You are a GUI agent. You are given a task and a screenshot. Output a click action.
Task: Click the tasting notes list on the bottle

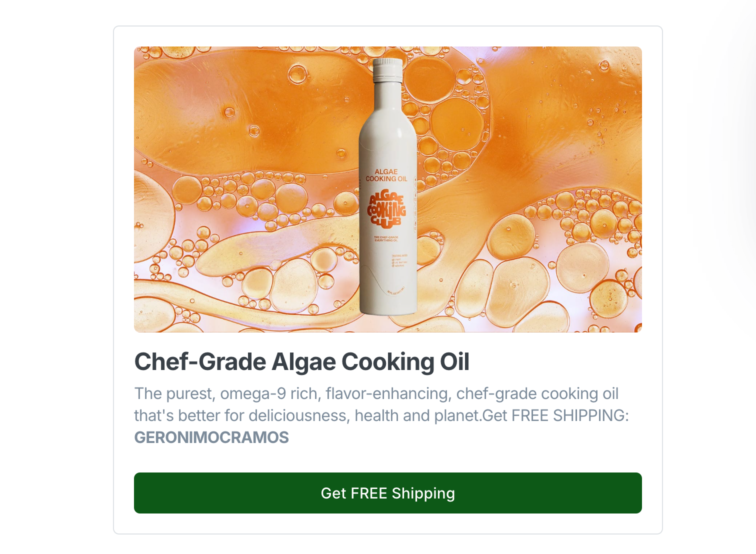[x=399, y=260]
